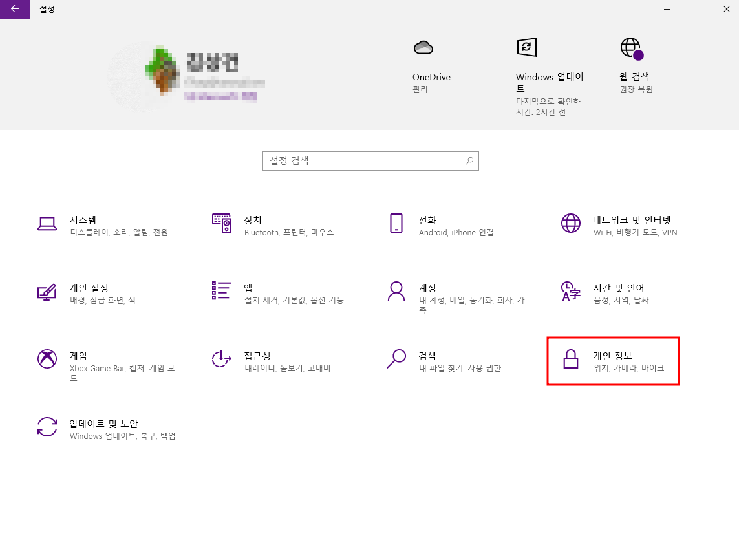The image size is (739, 560).
Task: Click the OneDrive label text
Action: pyautogui.click(x=431, y=77)
